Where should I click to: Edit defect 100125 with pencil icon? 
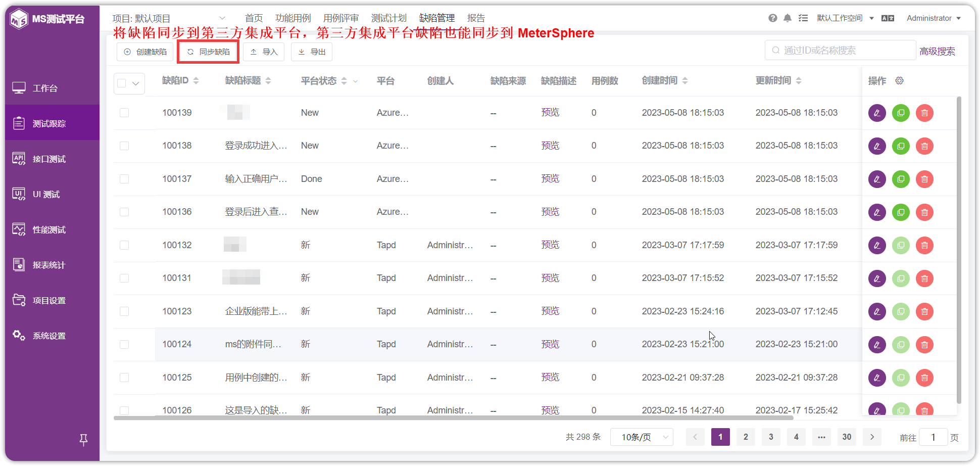pyautogui.click(x=877, y=378)
